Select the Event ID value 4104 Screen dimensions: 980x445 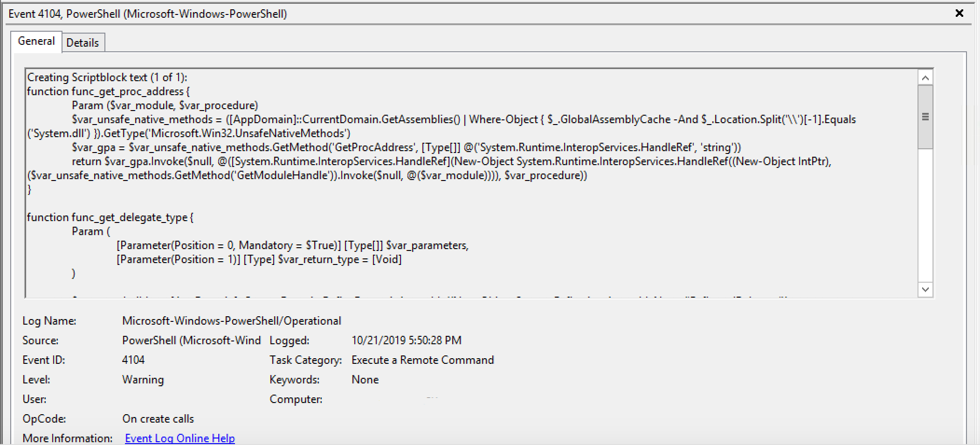pos(135,360)
